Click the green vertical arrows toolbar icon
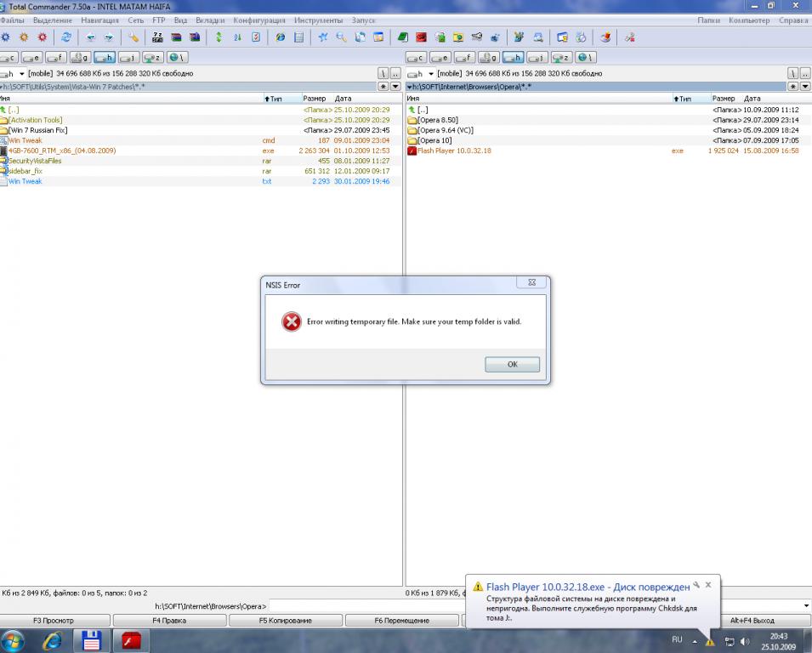 (x=219, y=37)
